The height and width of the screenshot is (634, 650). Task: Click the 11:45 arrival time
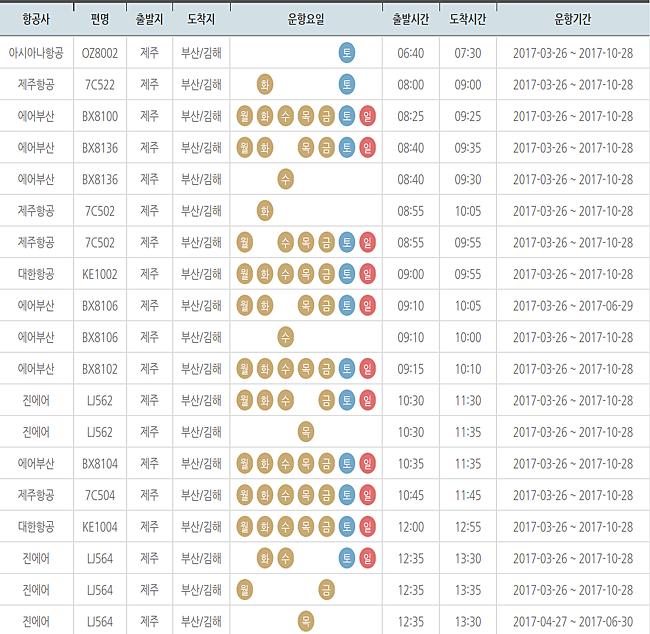[468, 495]
